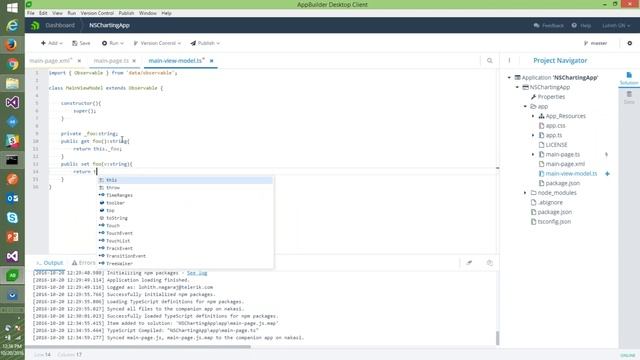This screenshot has height=360, width=640.
Task: Collapse the NSChartingApp project node
Action: click(x=517, y=87)
